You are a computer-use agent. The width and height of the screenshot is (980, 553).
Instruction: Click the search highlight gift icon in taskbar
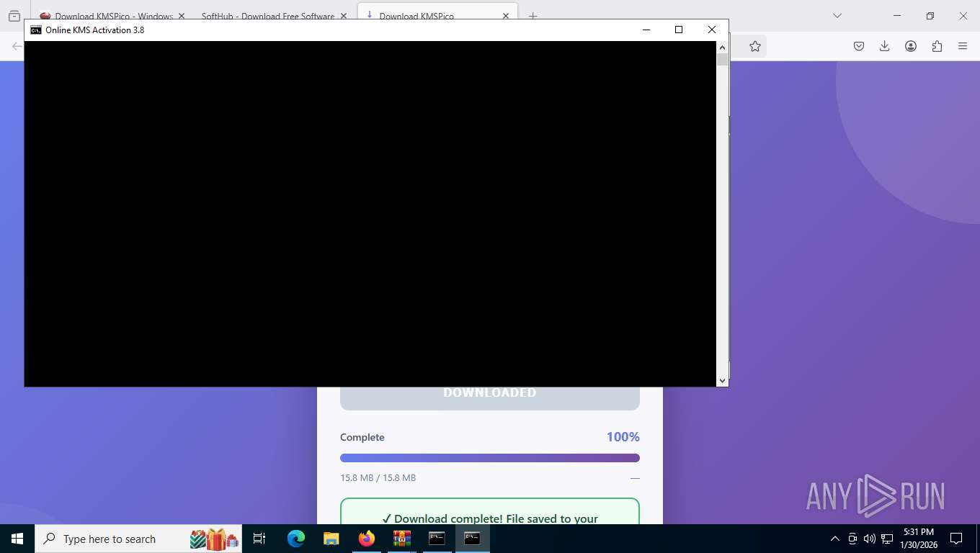click(215, 539)
